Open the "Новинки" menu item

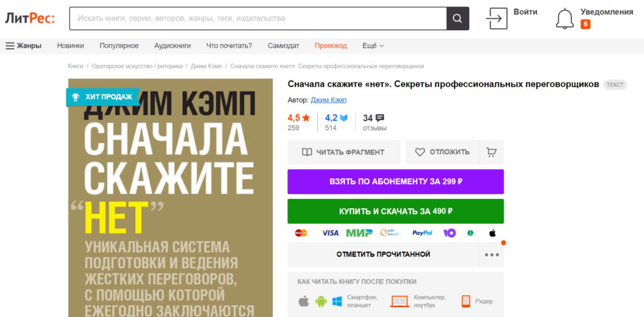[70, 46]
